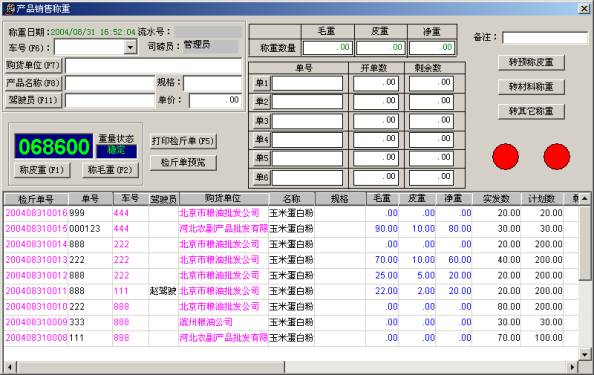
Task: Click 称皮重 (F1) button
Action: tap(42, 170)
